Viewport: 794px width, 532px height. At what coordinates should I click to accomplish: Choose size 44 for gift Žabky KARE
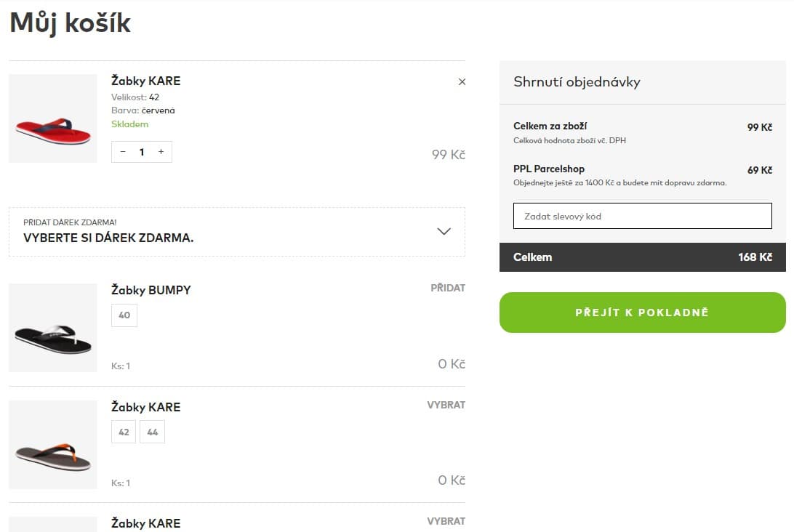pos(153,432)
